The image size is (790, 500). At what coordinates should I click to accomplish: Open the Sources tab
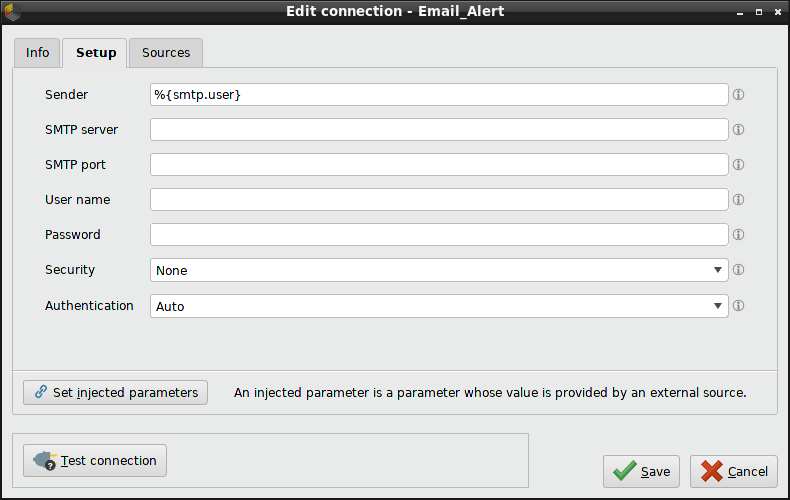tap(166, 53)
